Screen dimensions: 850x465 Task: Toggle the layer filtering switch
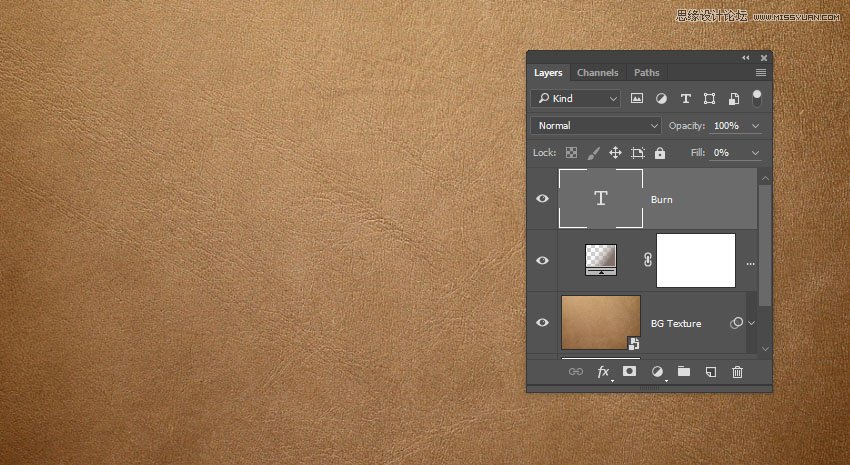[x=757, y=98]
